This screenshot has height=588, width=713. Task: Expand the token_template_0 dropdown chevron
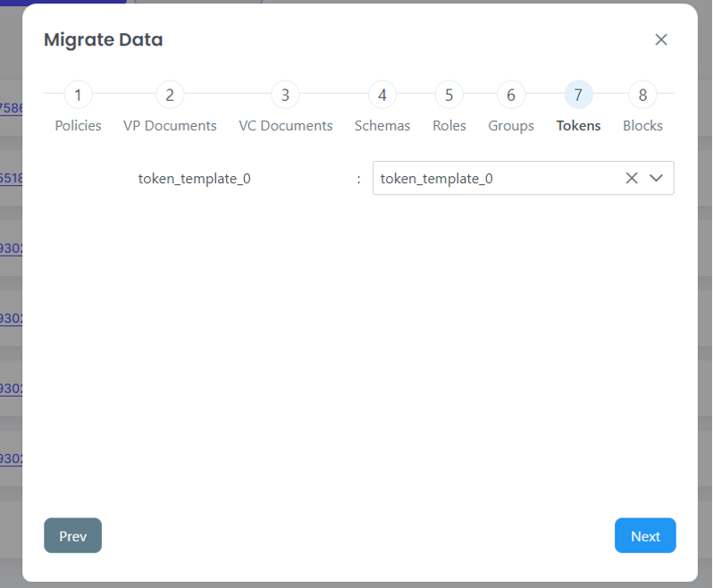(657, 178)
